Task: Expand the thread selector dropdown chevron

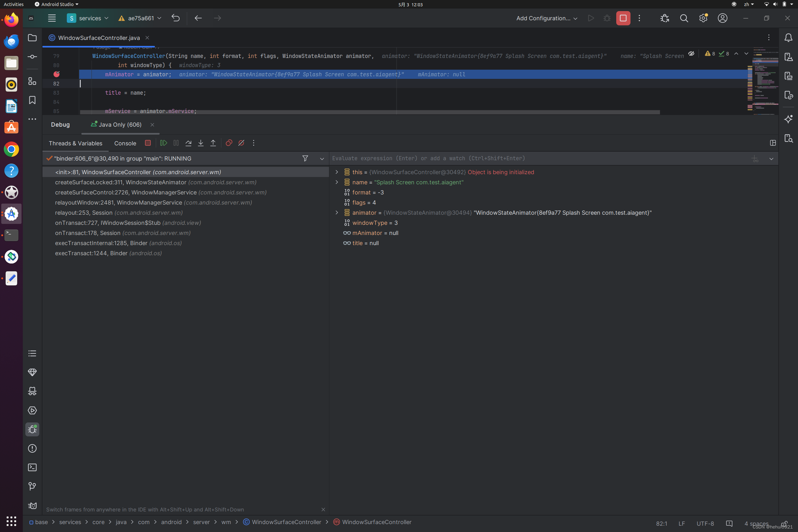Action: (x=322, y=159)
